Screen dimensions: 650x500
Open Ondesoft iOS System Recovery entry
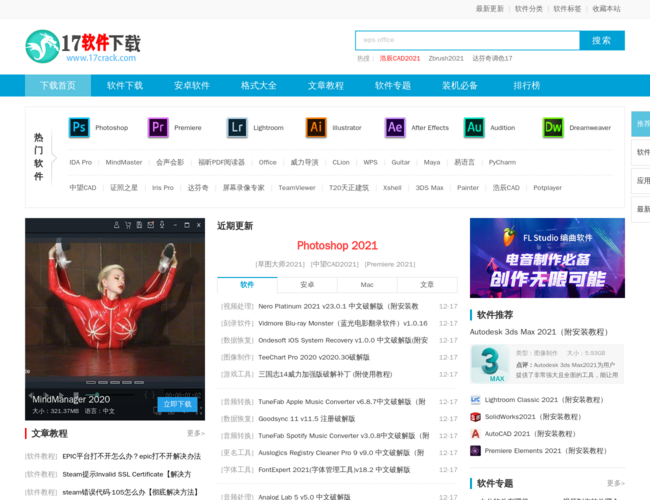343,340
